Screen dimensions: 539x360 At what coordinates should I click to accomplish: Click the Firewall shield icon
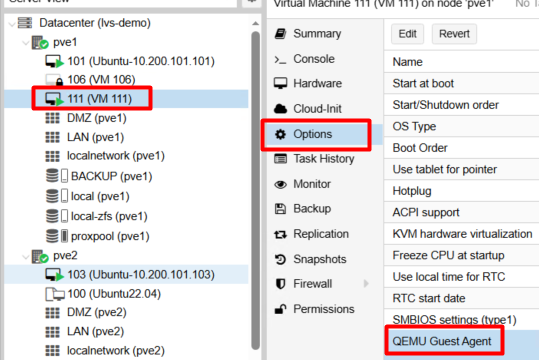pos(280,284)
